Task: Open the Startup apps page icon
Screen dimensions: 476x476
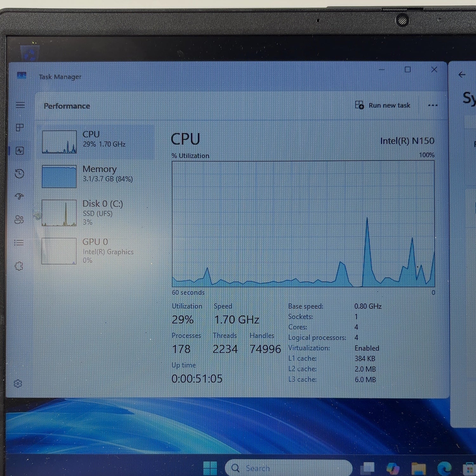Action: pos(19,196)
